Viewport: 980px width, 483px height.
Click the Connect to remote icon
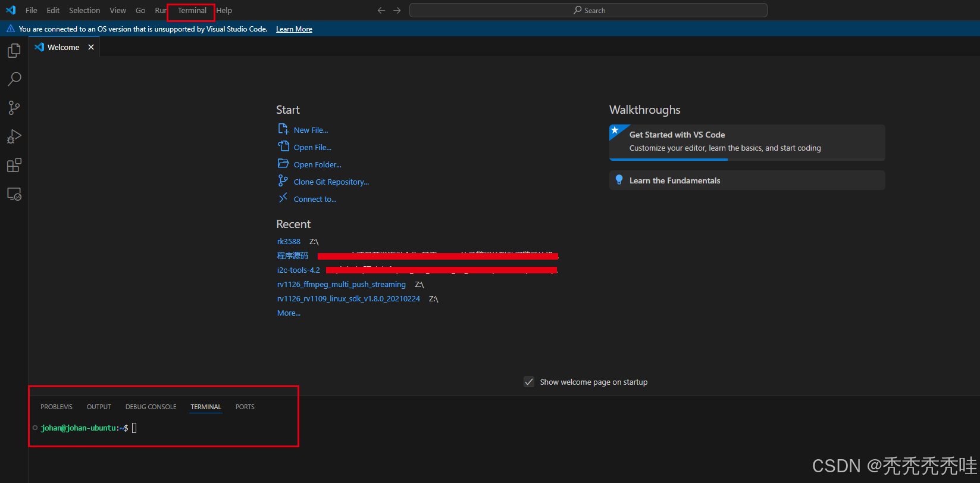click(283, 198)
